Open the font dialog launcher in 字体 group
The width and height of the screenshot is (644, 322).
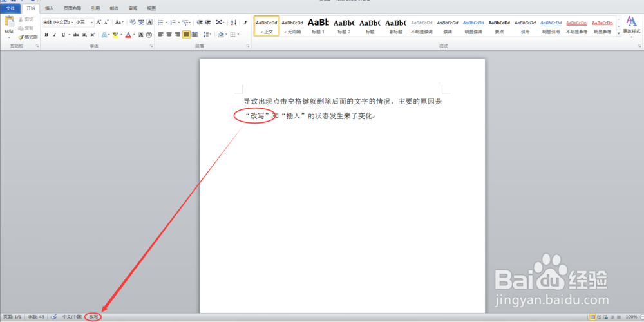point(151,47)
